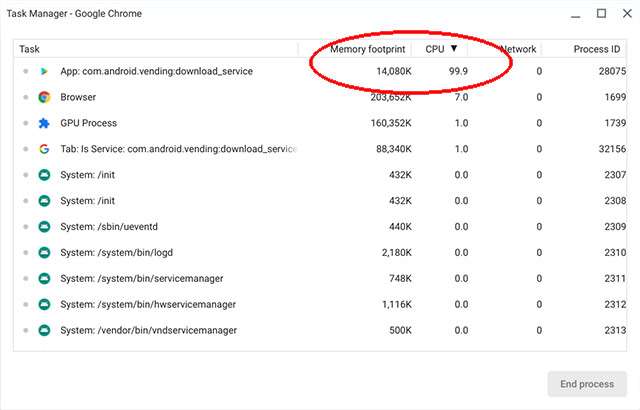Click process ID 32156
The height and width of the screenshot is (410, 640).
pos(612,149)
